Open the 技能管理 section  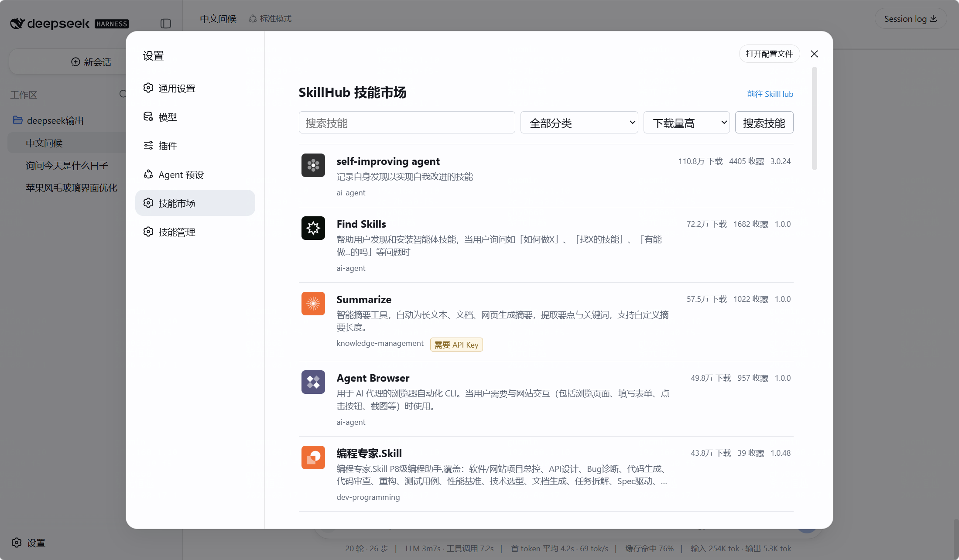tap(195, 232)
